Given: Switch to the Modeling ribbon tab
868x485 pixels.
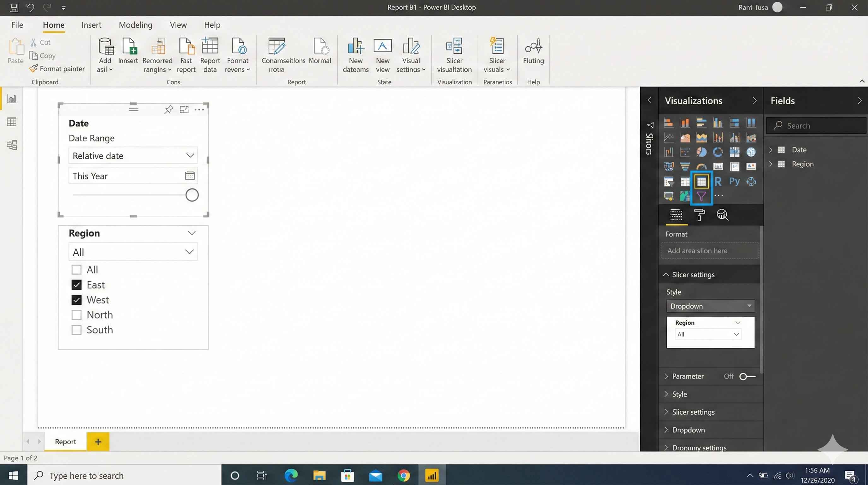Looking at the screenshot, I should (135, 25).
